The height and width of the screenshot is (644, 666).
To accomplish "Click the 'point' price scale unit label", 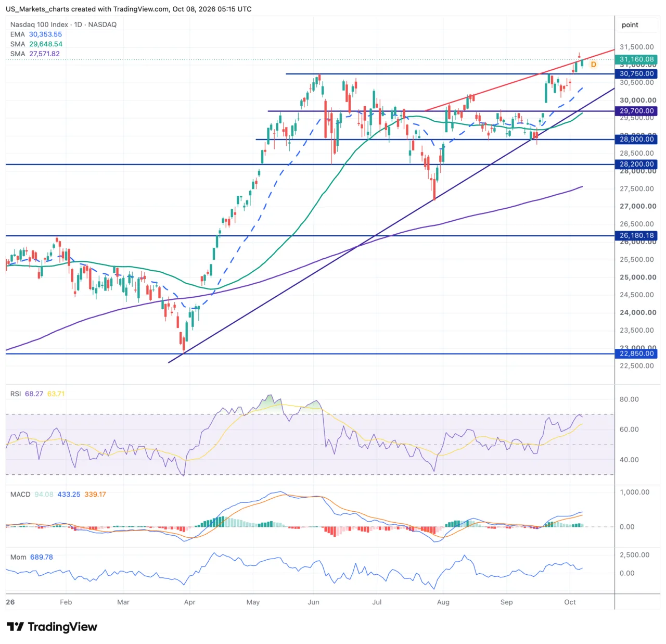I will (x=630, y=25).
